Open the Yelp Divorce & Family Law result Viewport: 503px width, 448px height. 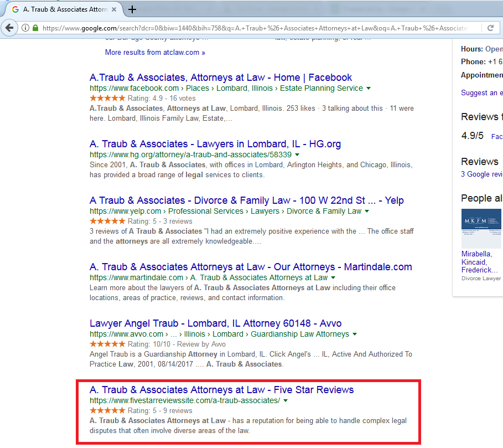[246, 200]
